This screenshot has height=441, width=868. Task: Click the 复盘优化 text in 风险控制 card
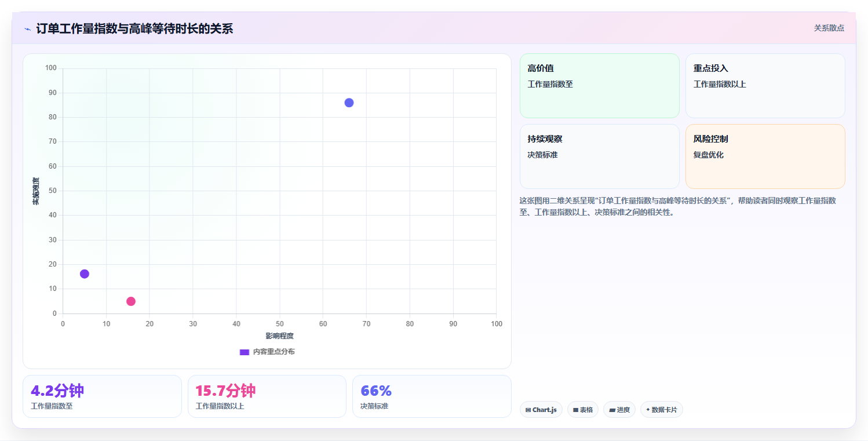pos(708,155)
